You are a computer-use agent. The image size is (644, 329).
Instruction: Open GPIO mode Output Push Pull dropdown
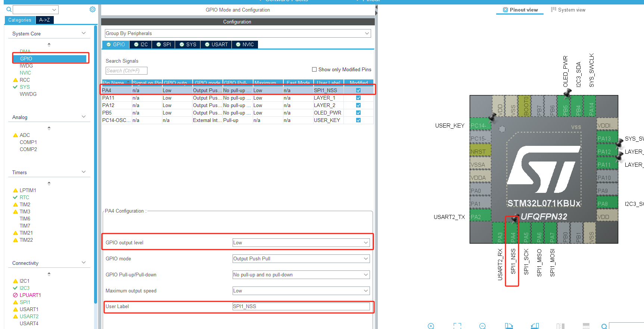coord(301,258)
